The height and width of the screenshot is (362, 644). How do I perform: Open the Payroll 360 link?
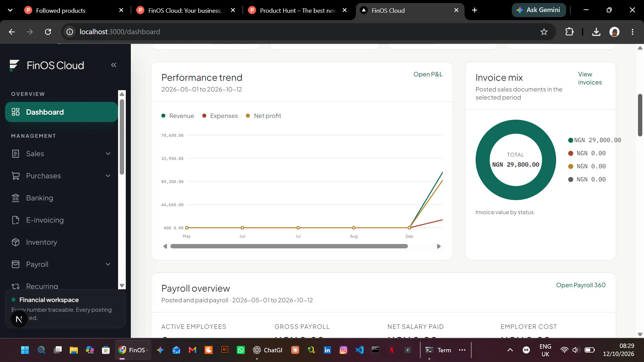(x=581, y=285)
